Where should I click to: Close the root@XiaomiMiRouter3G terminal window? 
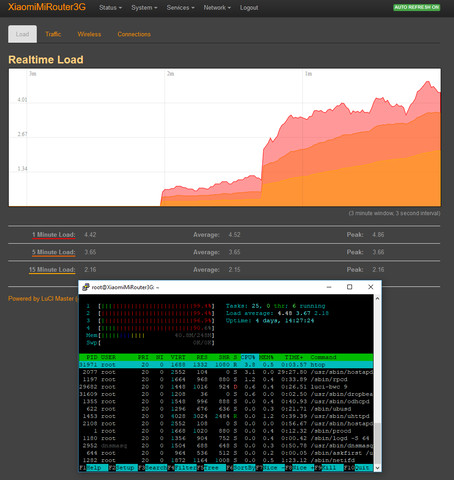(370, 287)
